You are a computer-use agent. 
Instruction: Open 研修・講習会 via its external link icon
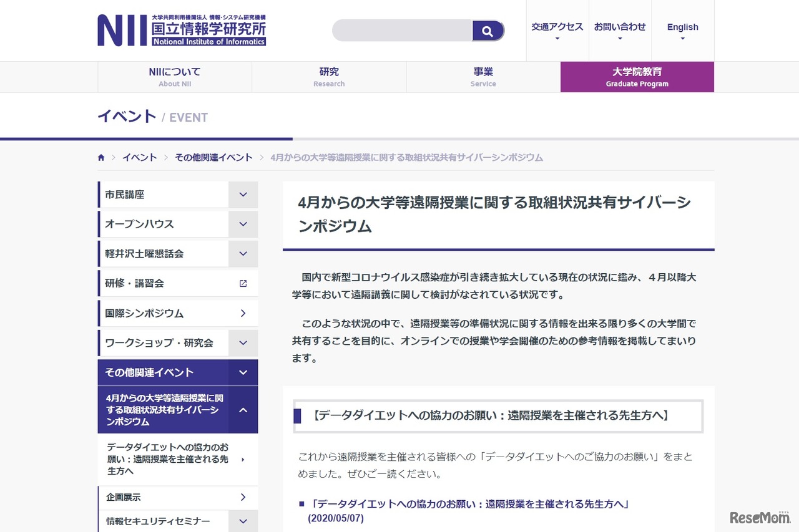click(243, 283)
